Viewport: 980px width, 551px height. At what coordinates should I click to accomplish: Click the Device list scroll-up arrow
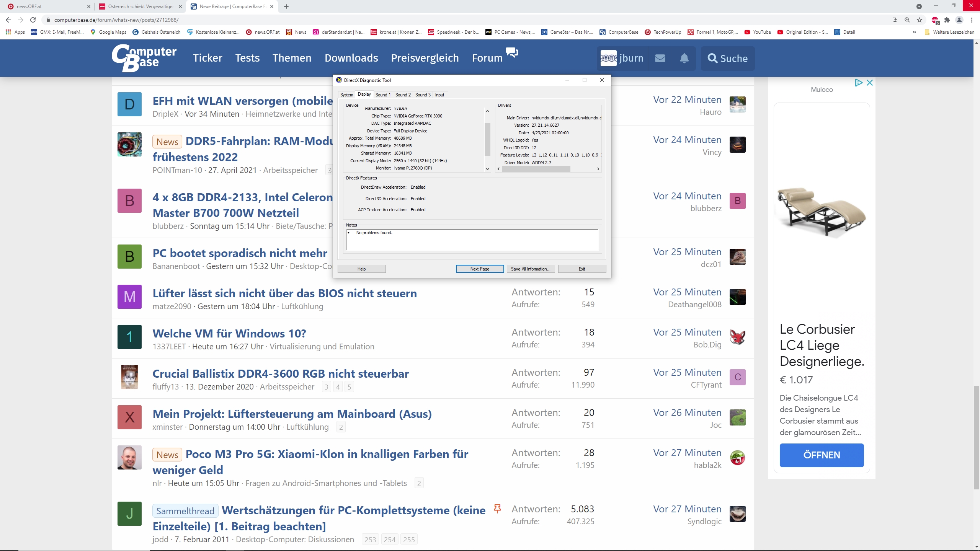pyautogui.click(x=487, y=111)
